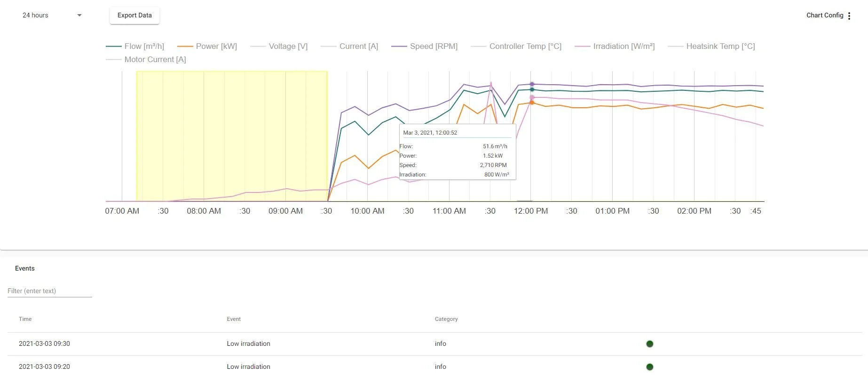Click the Export Data button
868x375 pixels.
click(x=134, y=15)
